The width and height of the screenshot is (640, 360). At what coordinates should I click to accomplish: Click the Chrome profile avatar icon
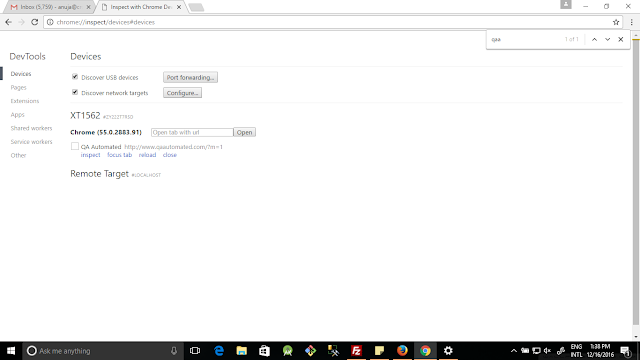(566, 4)
